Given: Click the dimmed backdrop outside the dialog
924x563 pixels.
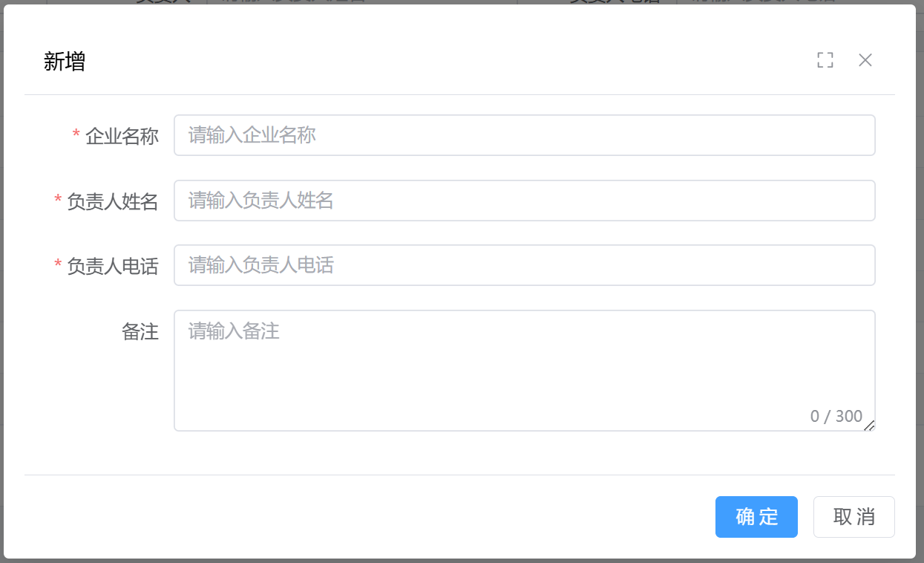Looking at the screenshot, I should pos(920,297).
